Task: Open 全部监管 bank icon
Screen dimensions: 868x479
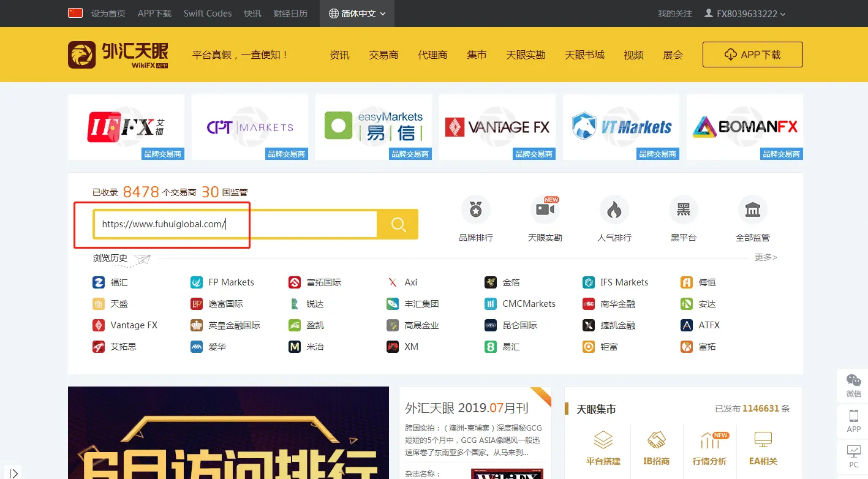Action: tap(753, 210)
